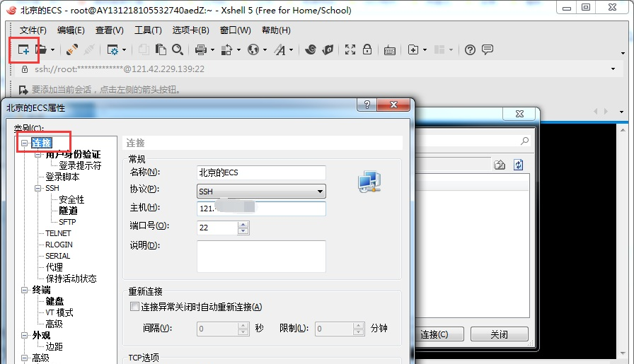Image resolution: width=634 pixels, height=364 pixels.
Task: Open the 查看(V) menu
Action: coord(109,30)
